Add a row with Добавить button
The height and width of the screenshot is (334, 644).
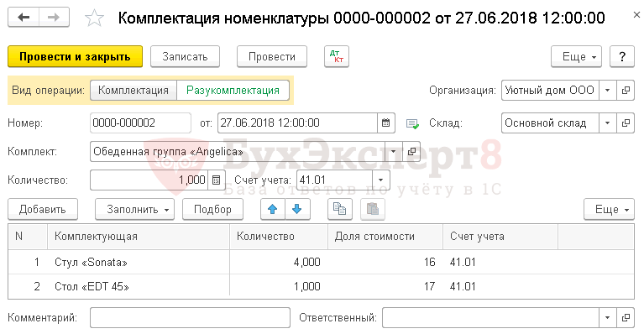point(43,209)
